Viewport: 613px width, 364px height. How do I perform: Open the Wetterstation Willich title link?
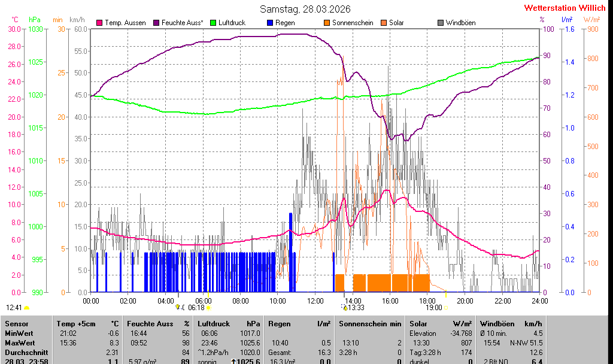click(x=565, y=8)
